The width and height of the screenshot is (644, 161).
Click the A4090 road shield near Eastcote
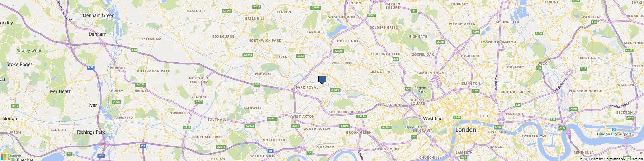point(227,11)
